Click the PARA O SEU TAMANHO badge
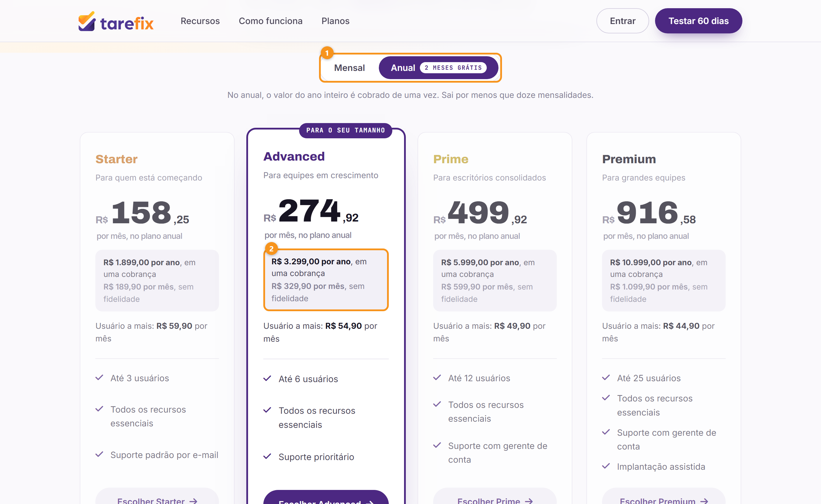The height and width of the screenshot is (504, 821). [x=345, y=130]
